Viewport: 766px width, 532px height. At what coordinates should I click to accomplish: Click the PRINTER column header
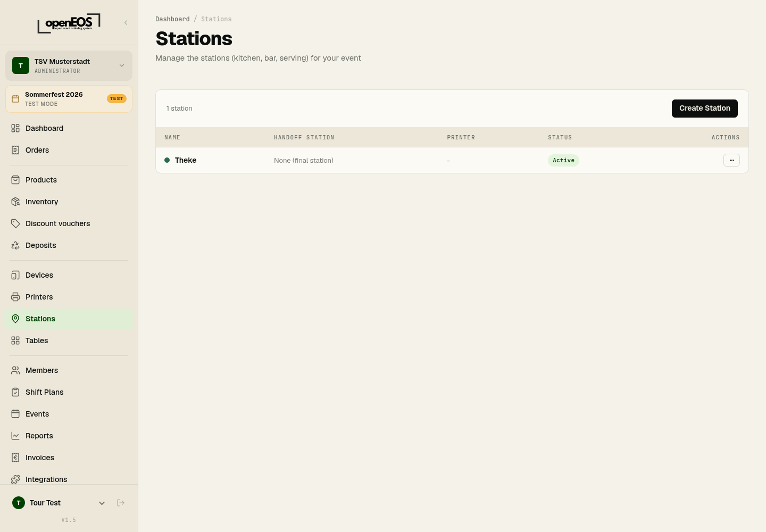(x=461, y=137)
